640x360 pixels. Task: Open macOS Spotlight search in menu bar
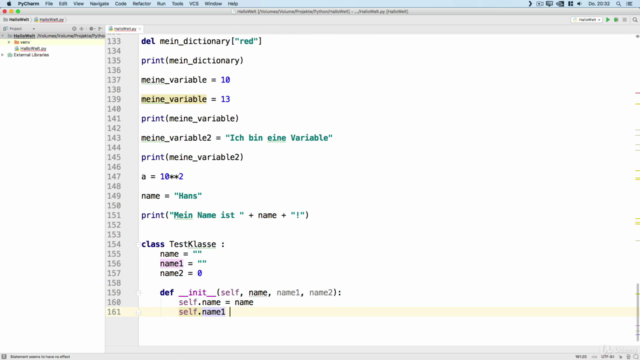coord(619,4)
